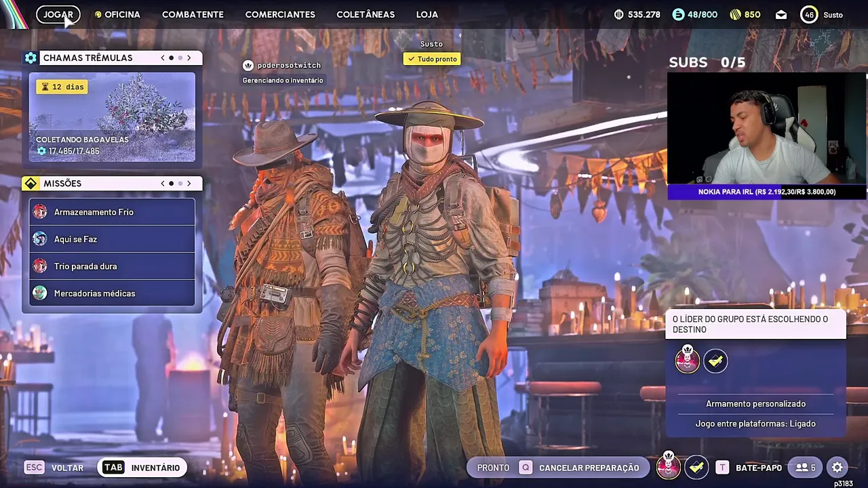This screenshot has height=488, width=868.
Task: Click the ESC Voltar button
Action: pyautogui.click(x=54, y=468)
